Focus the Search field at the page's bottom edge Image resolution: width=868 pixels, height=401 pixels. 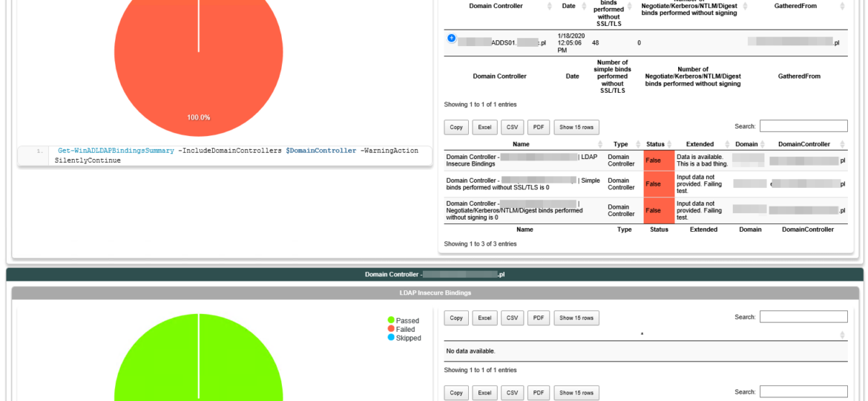point(803,392)
